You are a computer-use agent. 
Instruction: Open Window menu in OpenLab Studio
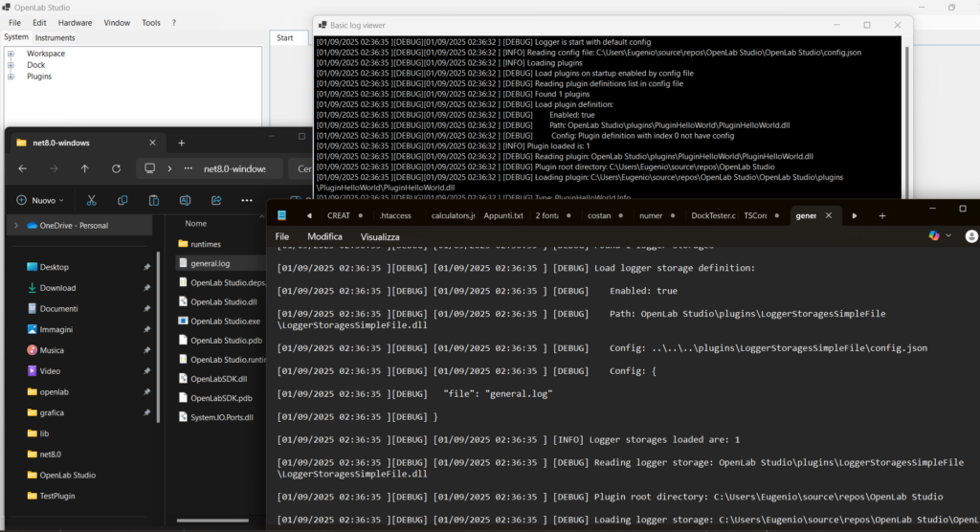pos(117,23)
